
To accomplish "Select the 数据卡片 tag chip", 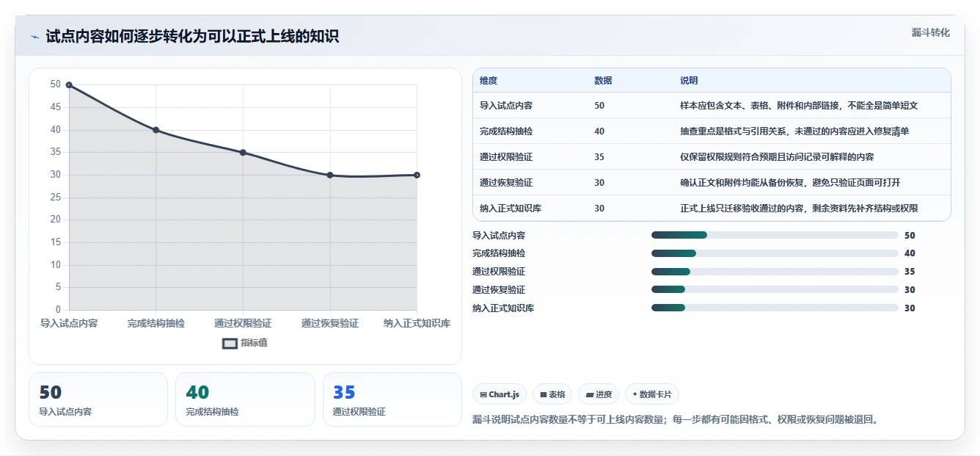I will click(652, 394).
